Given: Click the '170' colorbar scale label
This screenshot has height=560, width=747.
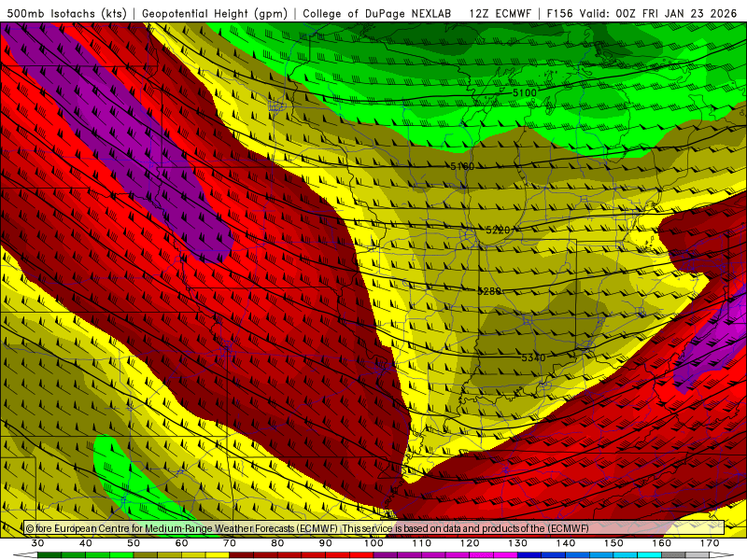Looking at the screenshot, I should 710,543.
